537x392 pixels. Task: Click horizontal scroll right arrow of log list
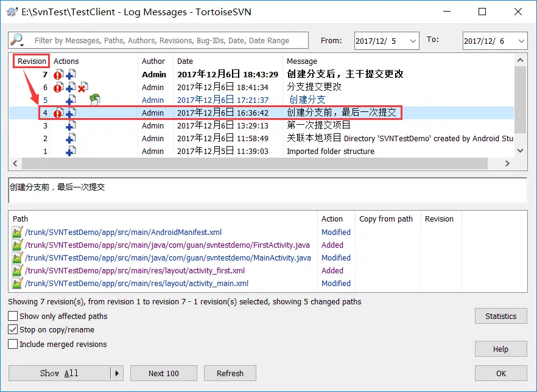(x=507, y=163)
